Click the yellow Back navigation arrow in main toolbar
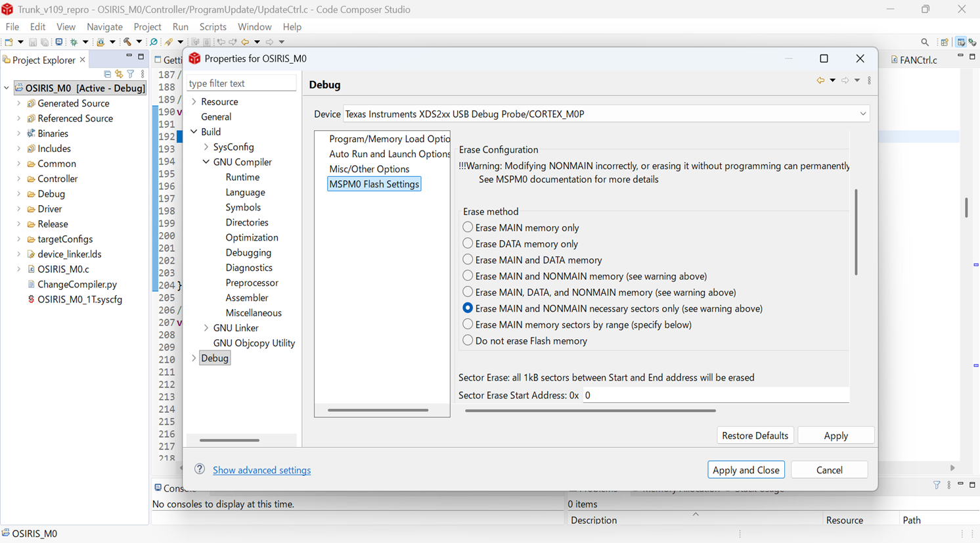The image size is (980, 543). pyautogui.click(x=245, y=42)
